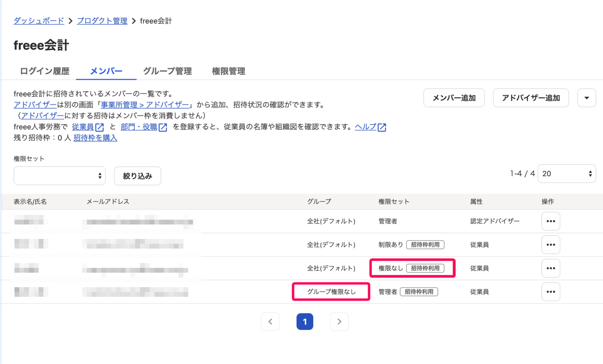Click the 権限なし permission text

(391, 268)
